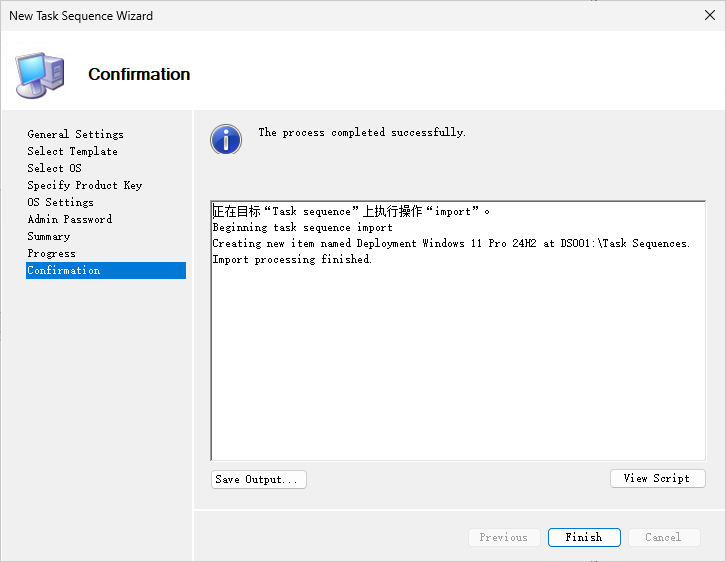Click highlighted Confirmation step

(64, 270)
